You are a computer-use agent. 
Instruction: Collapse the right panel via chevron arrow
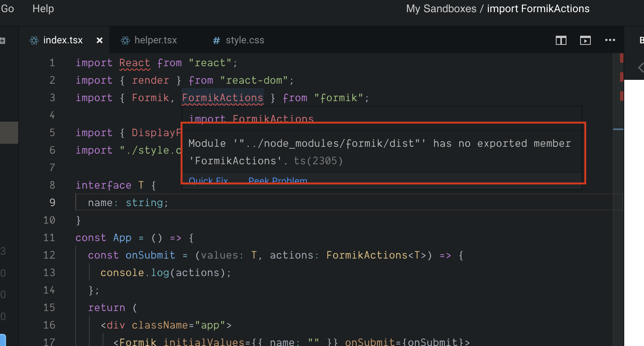point(641,67)
